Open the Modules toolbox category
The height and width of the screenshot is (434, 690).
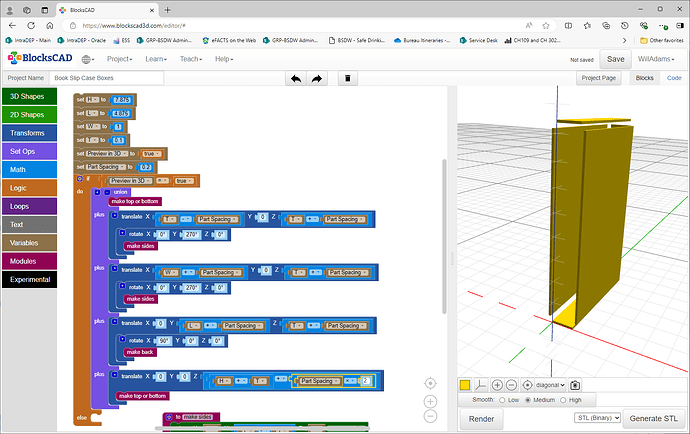click(x=29, y=261)
